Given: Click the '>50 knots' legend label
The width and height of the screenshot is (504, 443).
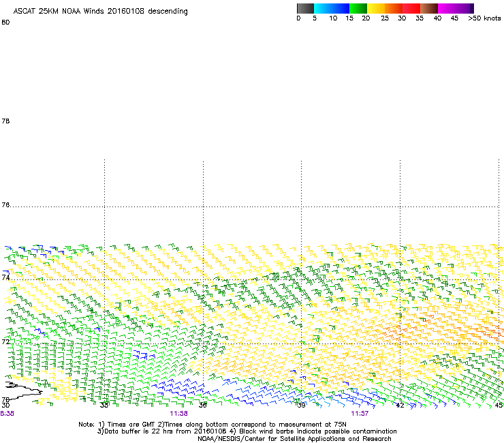Looking at the screenshot, I should (484, 18).
